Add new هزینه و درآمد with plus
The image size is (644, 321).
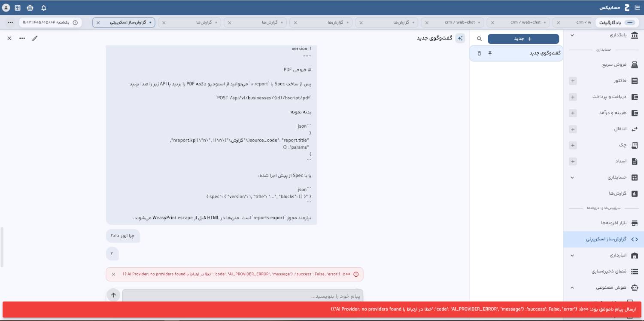pos(573,113)
